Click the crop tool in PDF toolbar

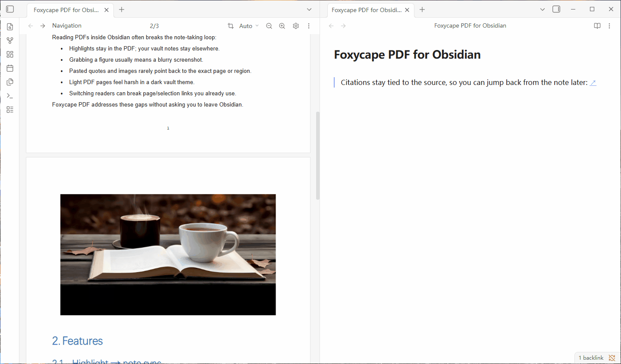tap(231, 26)
